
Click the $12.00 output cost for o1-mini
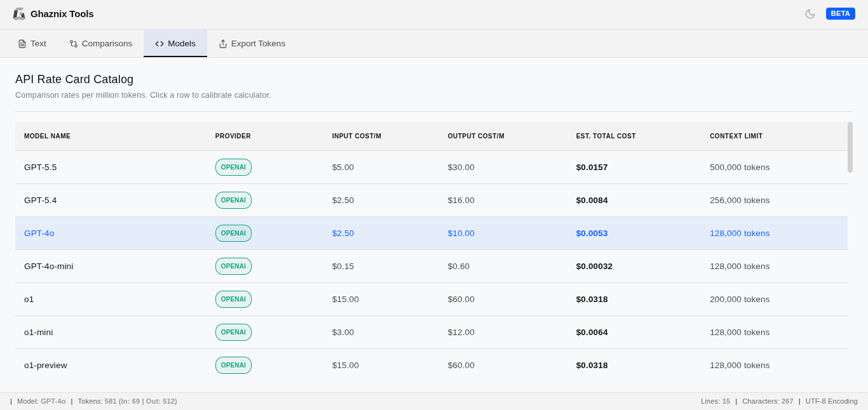[461, 333]
